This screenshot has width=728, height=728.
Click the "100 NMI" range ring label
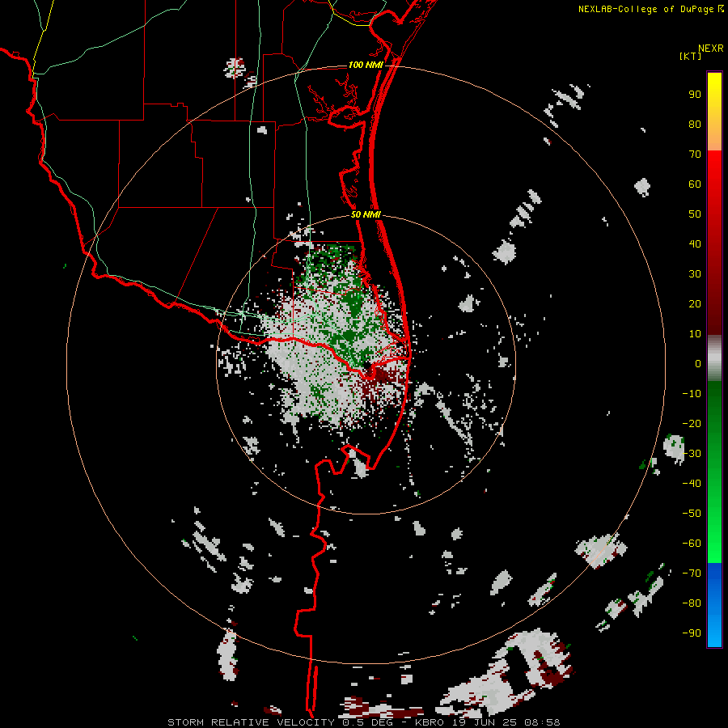tap(366, 65)
